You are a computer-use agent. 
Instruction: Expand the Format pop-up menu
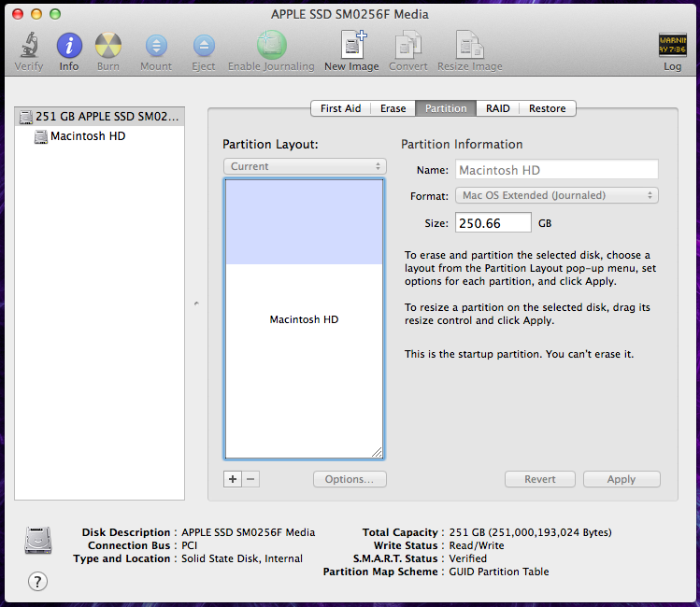tap(557, 195)
